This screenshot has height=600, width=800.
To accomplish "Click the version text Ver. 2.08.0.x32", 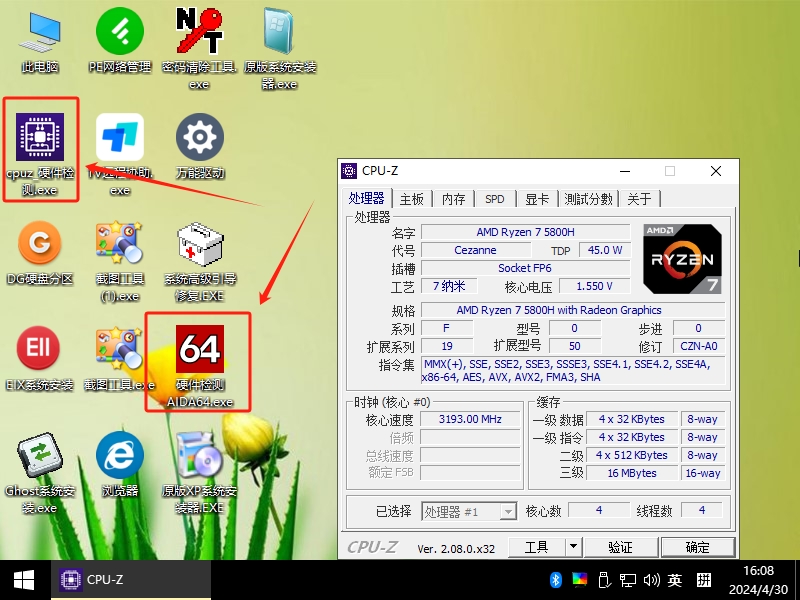I will 456,549.
